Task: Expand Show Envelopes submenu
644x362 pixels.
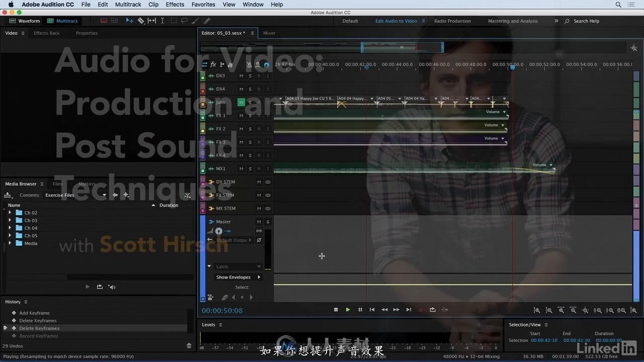Action: (x=238, y=277)
